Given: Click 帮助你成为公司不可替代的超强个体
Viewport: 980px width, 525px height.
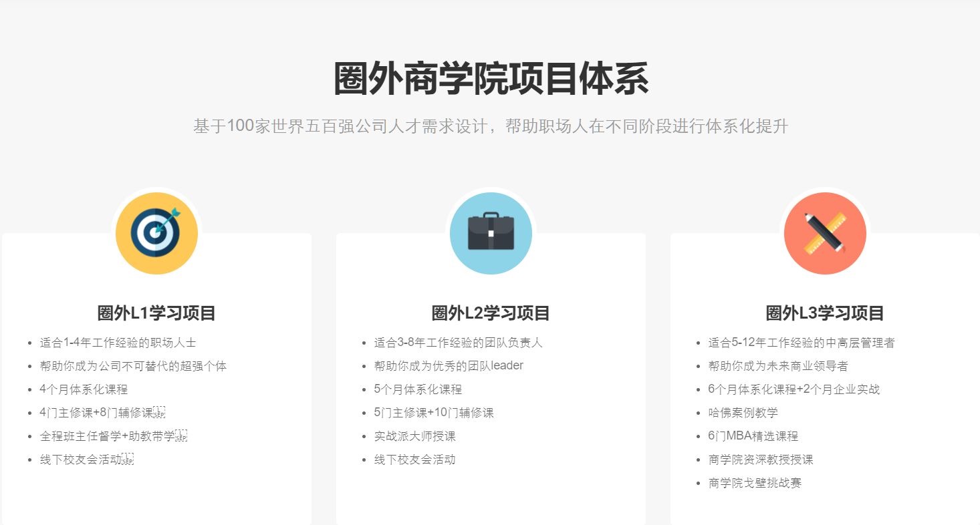Looking at the screenshot, I should 133,366.
